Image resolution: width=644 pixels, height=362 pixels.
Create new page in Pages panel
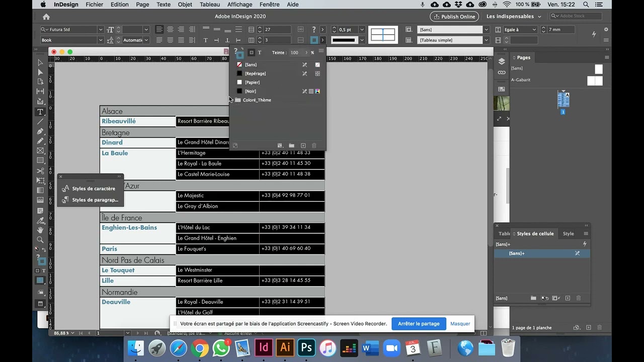(588, 328)
